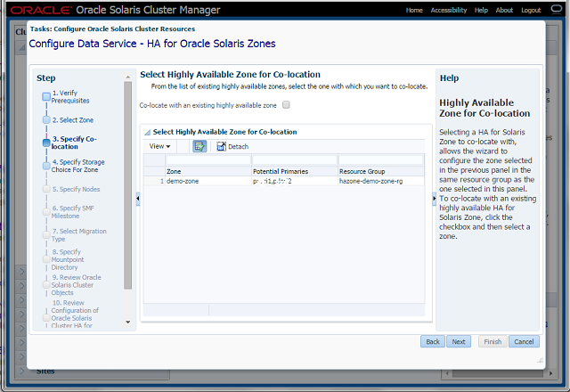Image resolution: width=570 pixels, height=392 pixels.
Task: Click the step 1 train stop icon
Action: 46,97
